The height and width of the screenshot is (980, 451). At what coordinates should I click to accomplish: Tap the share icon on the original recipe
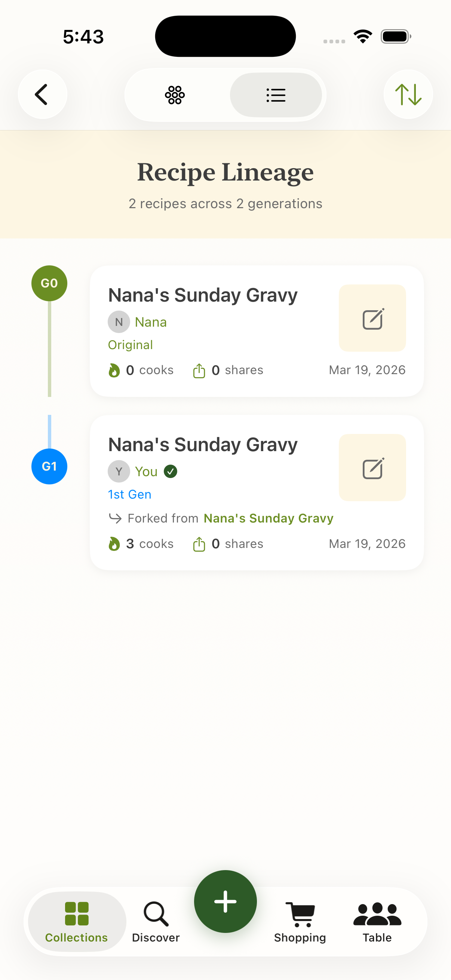pyautogui.click(x=199, y=370)
